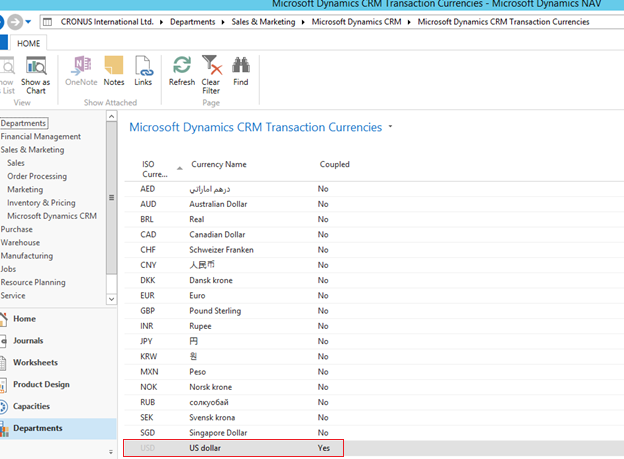Select the Australian Dollar row

(x=374, y=204)
